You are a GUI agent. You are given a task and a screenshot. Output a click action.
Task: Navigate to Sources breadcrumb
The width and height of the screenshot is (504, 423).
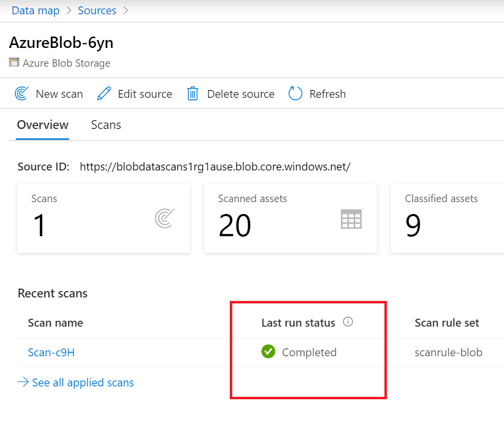97,10
